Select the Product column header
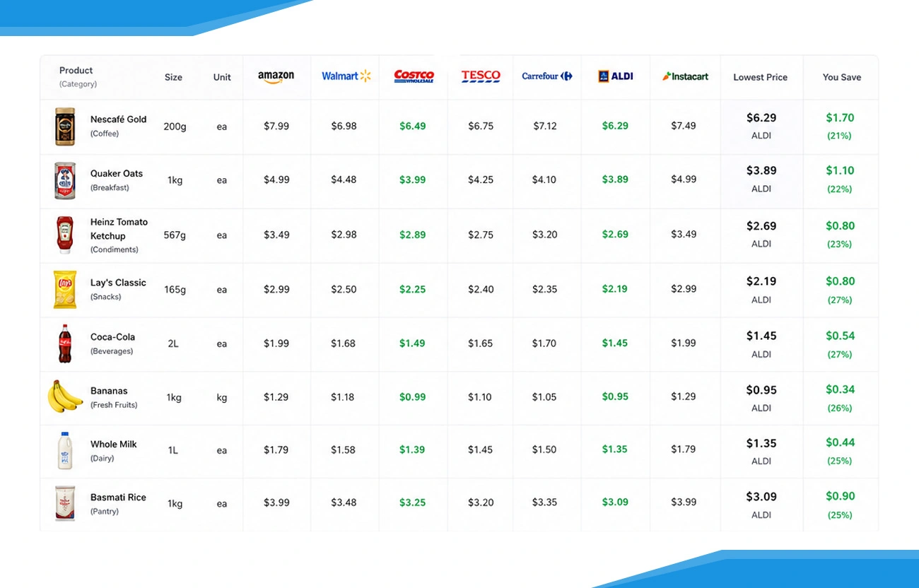919x588 pixels. (x=76, y=71)
